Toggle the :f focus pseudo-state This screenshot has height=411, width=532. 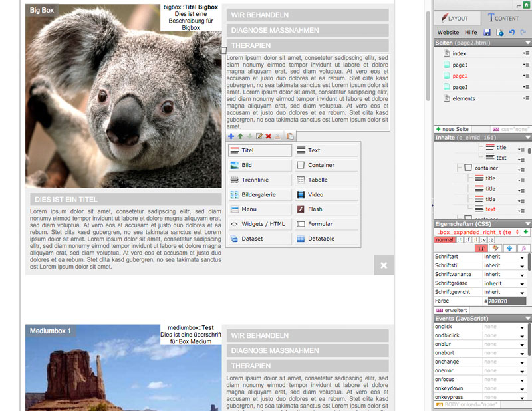pos(468,239)
